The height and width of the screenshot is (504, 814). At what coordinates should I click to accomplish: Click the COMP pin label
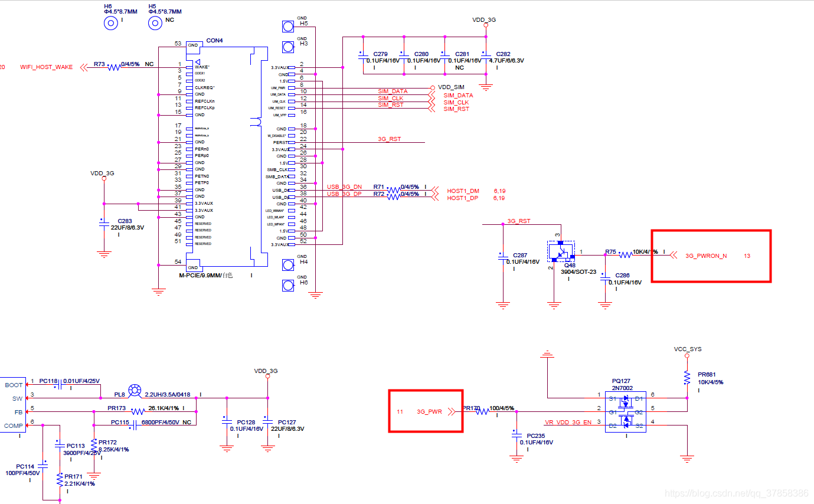[x=14, y=426]
